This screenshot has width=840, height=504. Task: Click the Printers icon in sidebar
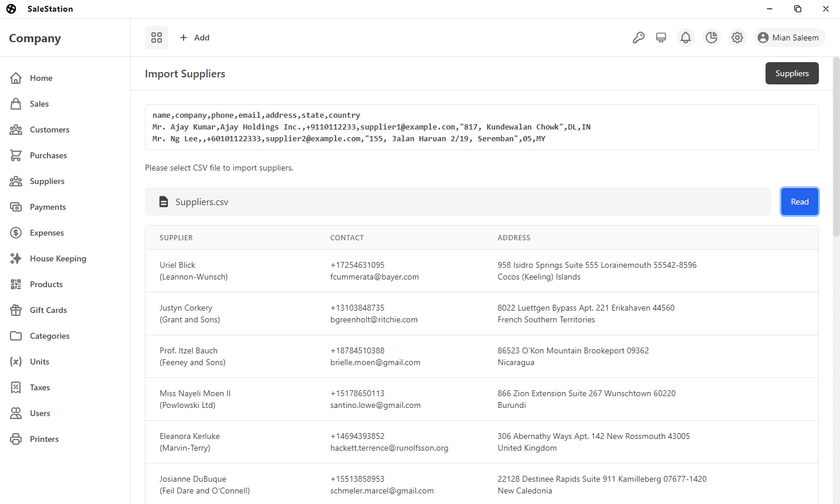click(16, 439)
